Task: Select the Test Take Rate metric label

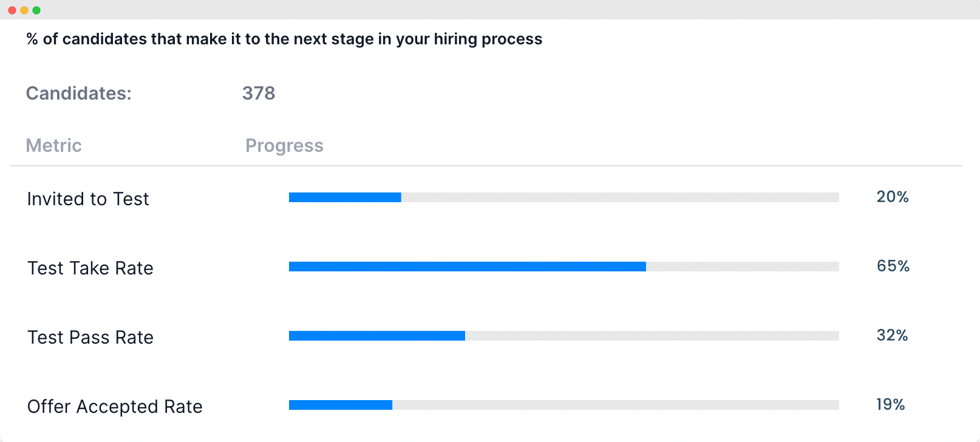Action: pos(90,268)
